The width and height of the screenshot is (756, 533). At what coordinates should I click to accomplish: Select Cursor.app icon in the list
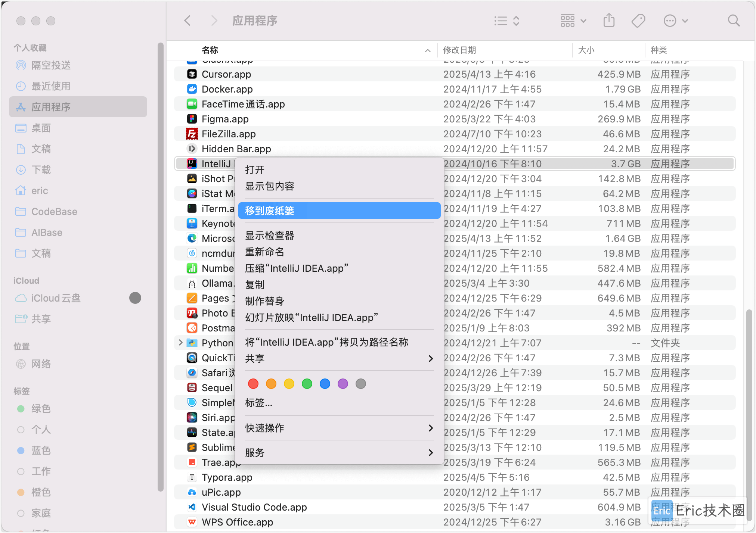coord(192,74)
